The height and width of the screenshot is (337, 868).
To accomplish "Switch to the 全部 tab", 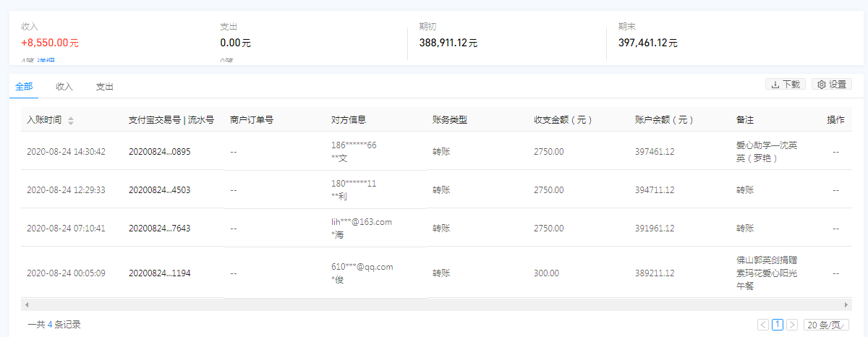I will coord(24,87).
